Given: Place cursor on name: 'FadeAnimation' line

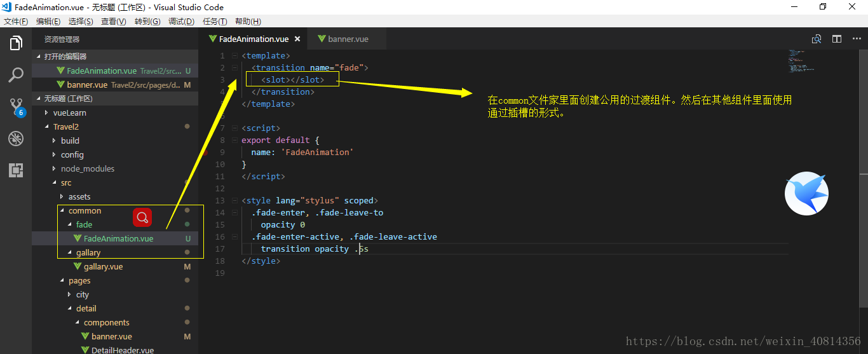Looking at the screenshot, I should coord(302,153).
